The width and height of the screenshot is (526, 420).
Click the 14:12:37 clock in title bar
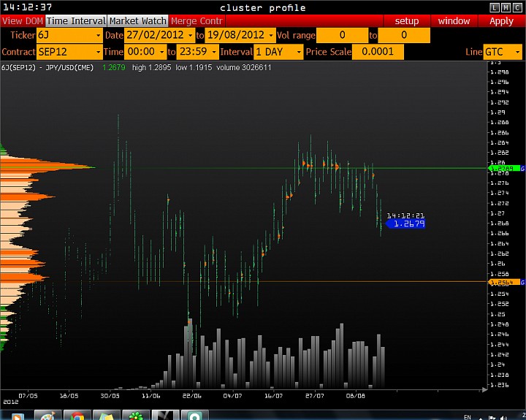(27, 7)
